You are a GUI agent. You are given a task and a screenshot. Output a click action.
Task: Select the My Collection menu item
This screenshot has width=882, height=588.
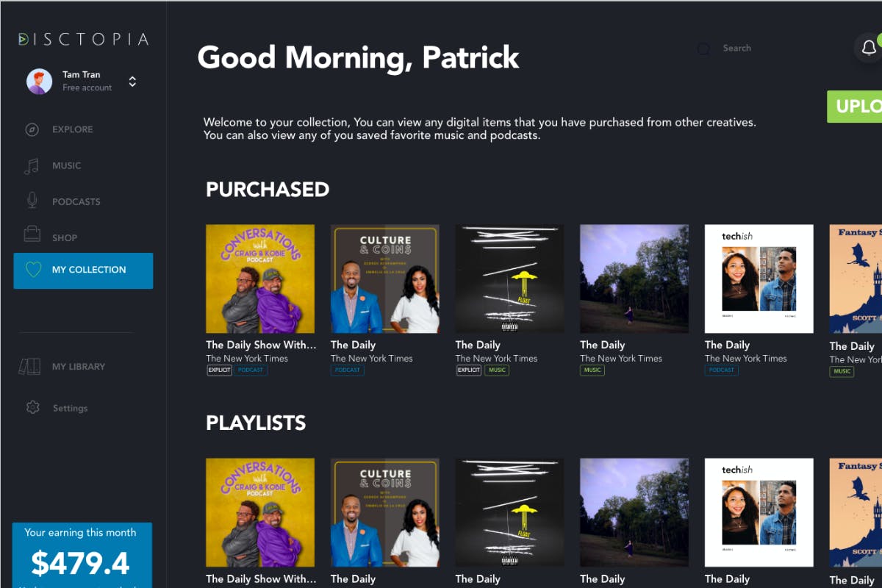tap(83, 270)
